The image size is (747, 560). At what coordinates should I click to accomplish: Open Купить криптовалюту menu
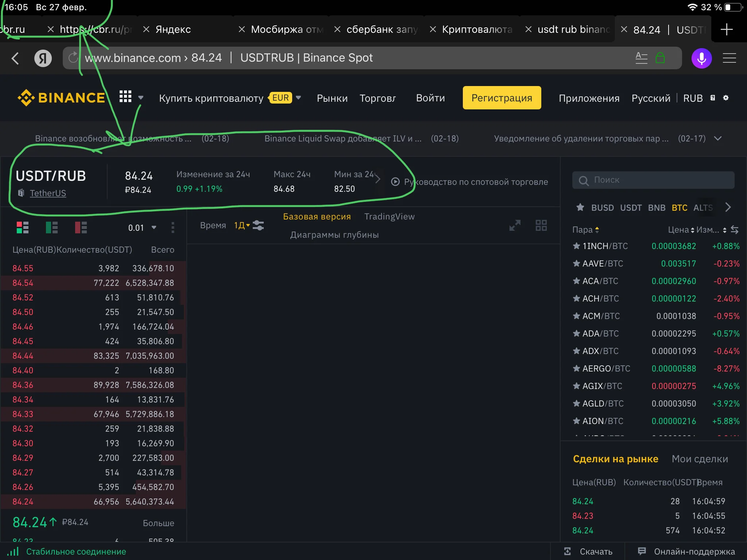pos(211,98)
